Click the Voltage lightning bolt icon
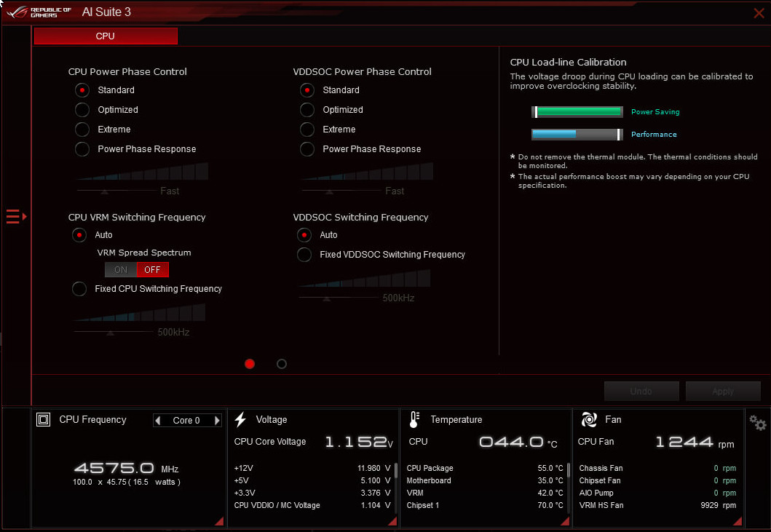 click(x=240, y=419)
